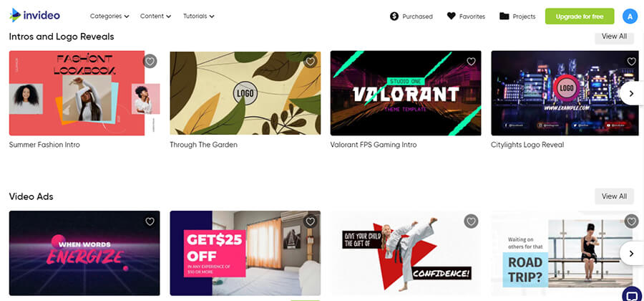Open the Get $25 Off ad thumbnail
This screenshot has width=644, height=301.
245,253
